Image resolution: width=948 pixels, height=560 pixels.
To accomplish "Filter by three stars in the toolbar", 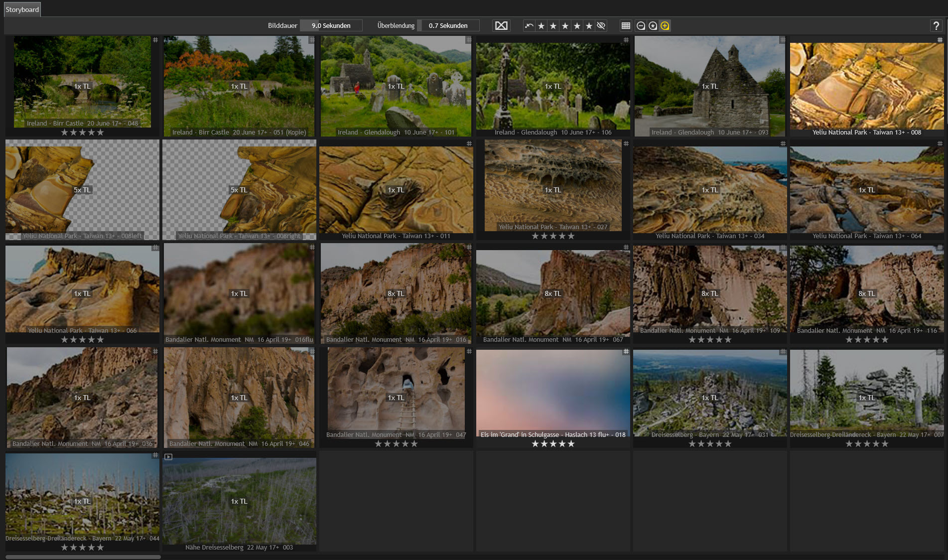I will click(x=565, y=25).
